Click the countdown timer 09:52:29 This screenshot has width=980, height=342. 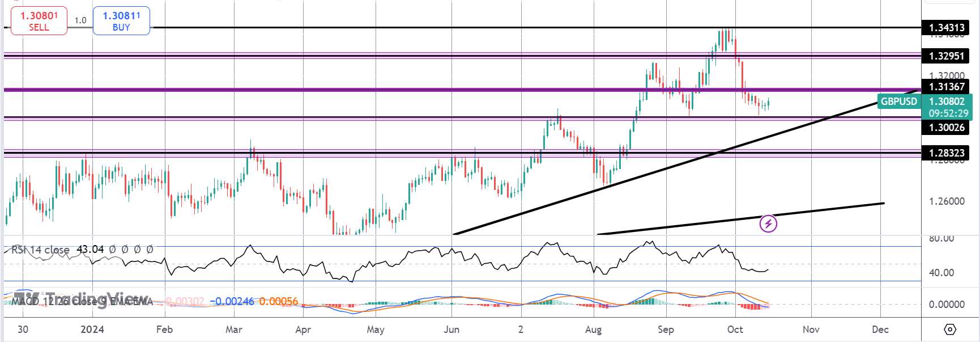[x=948, y=113]
